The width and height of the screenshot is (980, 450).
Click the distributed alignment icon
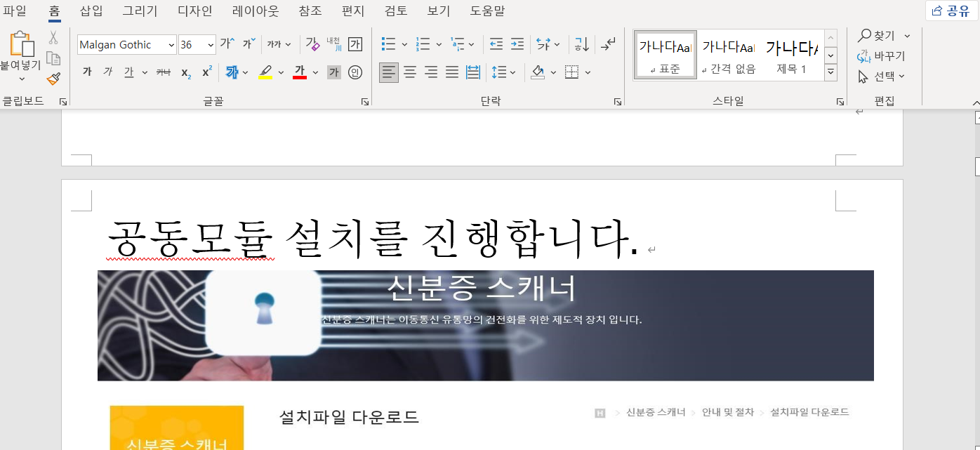(473, 72)
